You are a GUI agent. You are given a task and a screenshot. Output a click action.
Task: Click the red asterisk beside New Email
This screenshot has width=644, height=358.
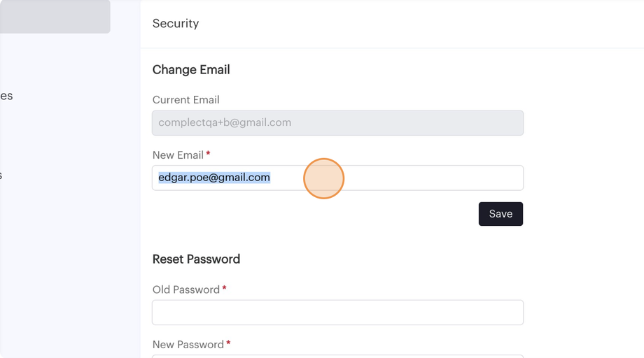point(208,155)
